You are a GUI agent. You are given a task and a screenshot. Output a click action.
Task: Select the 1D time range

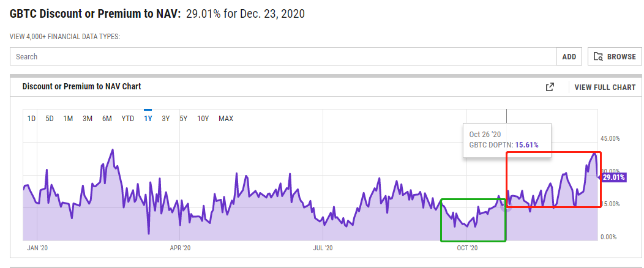point(31,119)
